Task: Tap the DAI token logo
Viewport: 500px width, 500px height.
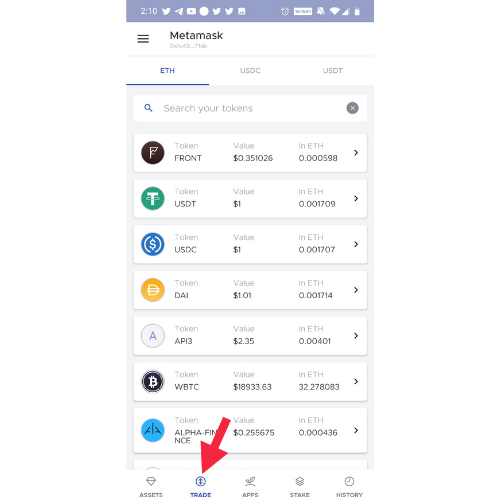Action: tap(153, 290)
